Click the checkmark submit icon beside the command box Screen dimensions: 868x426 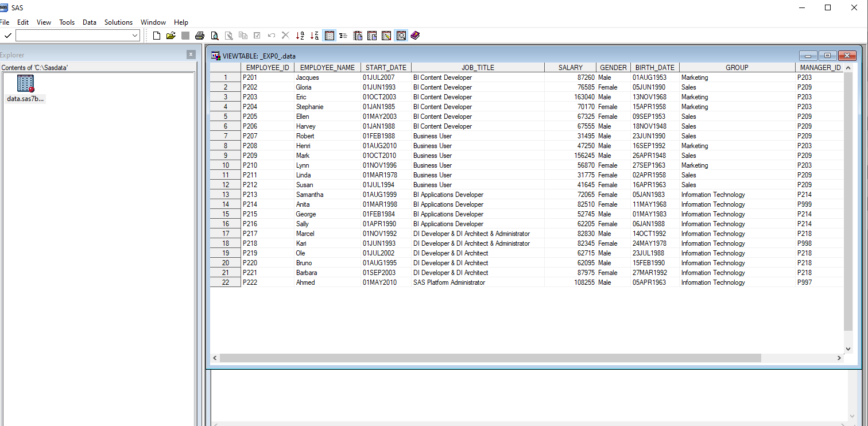coord(7,35)
